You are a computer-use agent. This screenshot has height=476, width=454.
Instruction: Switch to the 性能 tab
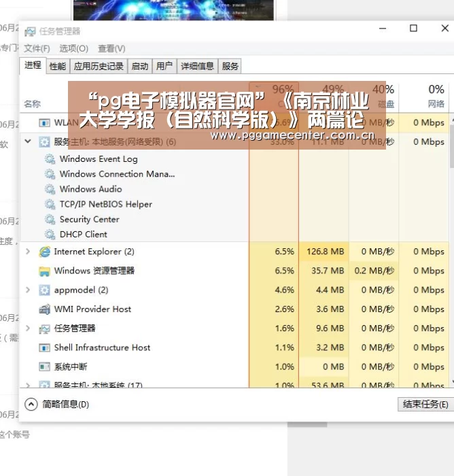pyautogui.click(x=58, y=66)
